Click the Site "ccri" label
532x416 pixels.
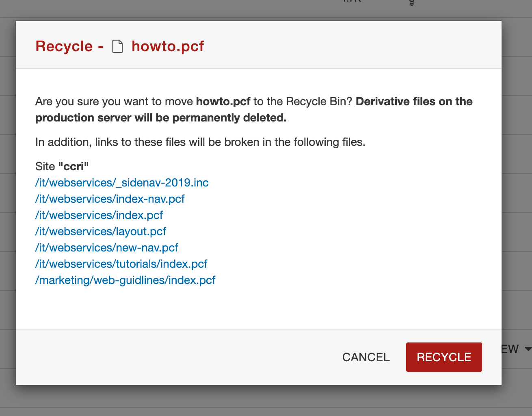click(62, 166)
